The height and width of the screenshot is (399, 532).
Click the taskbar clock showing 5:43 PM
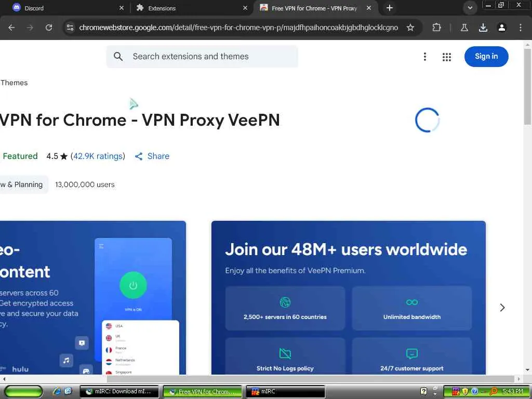[513, 391]
